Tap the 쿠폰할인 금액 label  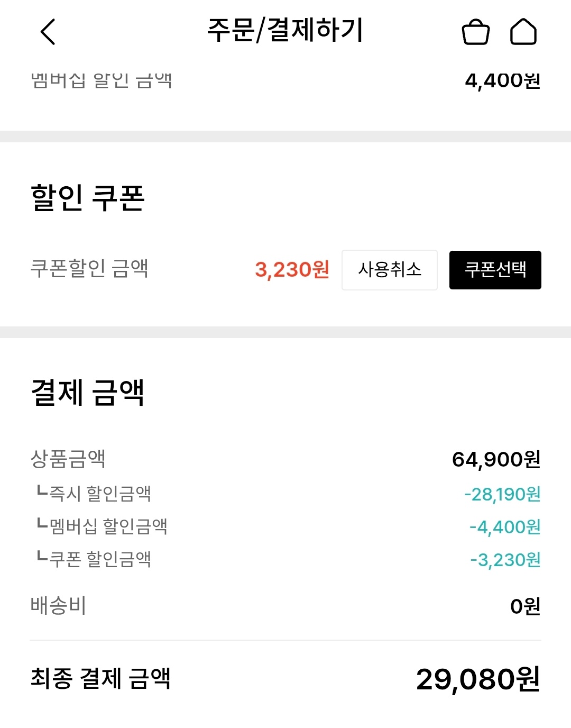click(x=89, y=268)
